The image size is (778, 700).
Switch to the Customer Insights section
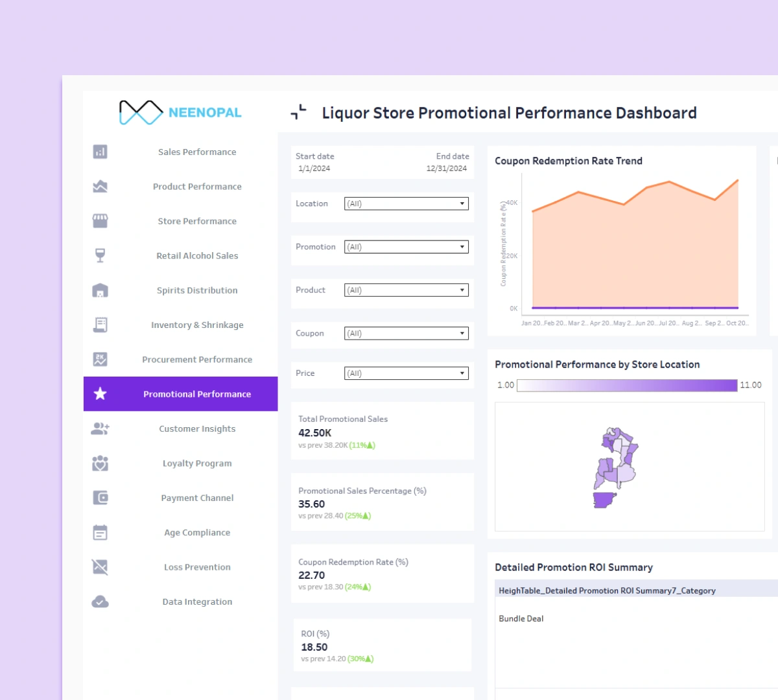196,428
